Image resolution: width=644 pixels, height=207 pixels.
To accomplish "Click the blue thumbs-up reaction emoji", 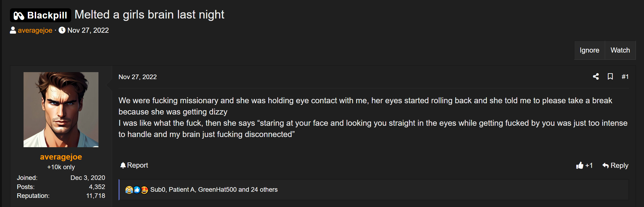I will [137, 190].
